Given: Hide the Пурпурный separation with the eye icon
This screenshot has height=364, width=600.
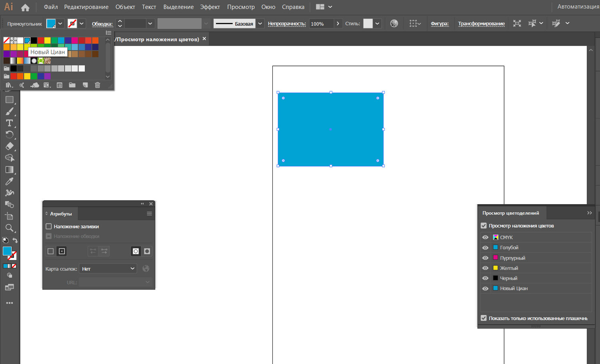Looking at the screenshot, I should [x=485, y=258].
